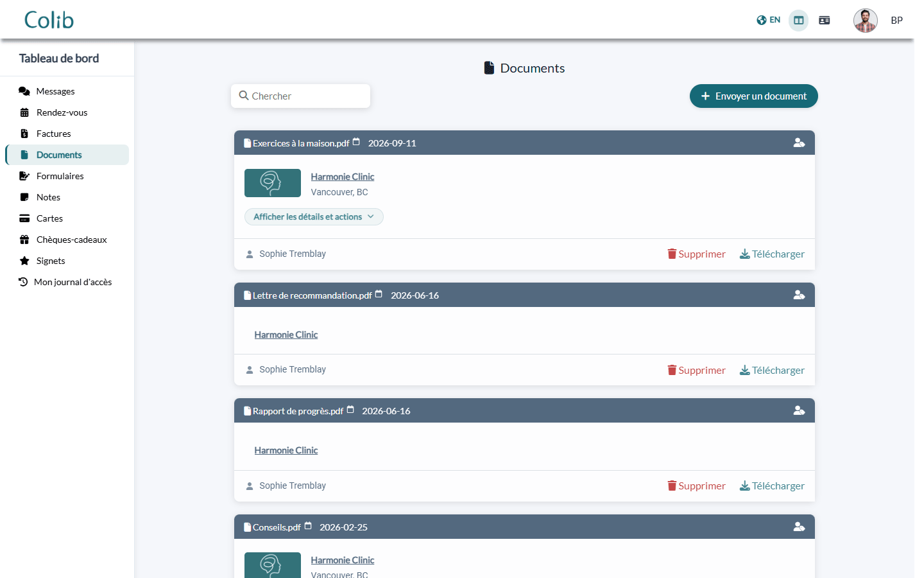This screenshot has height=578, width=924.
Task: Download Lettre de recommandation.pdf with Télécharger
Action: click(x=772, y=371)
